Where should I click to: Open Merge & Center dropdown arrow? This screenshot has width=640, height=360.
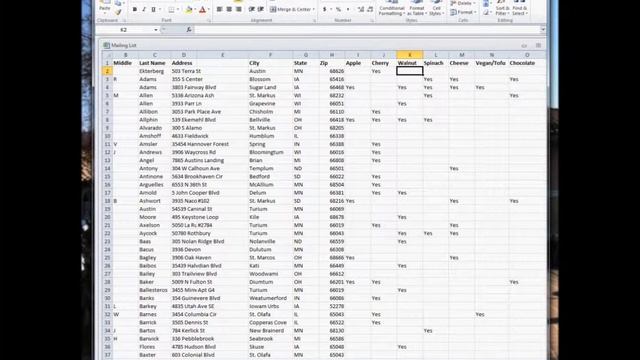[313, 9]
